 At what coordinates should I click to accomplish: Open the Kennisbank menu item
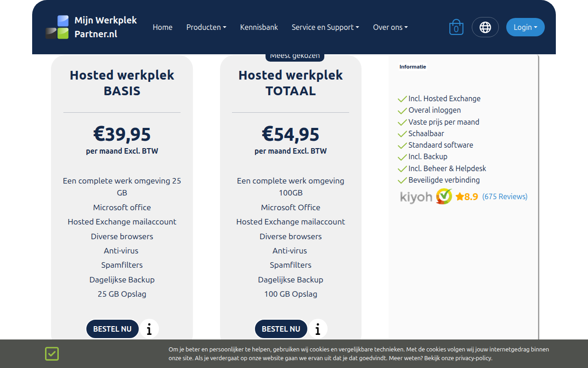259,27
